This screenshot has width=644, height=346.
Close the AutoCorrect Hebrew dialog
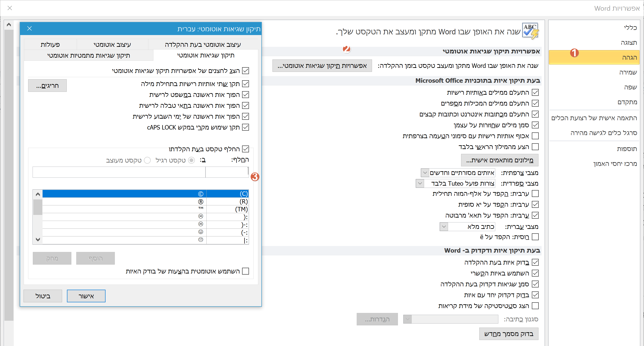(29, 29)
